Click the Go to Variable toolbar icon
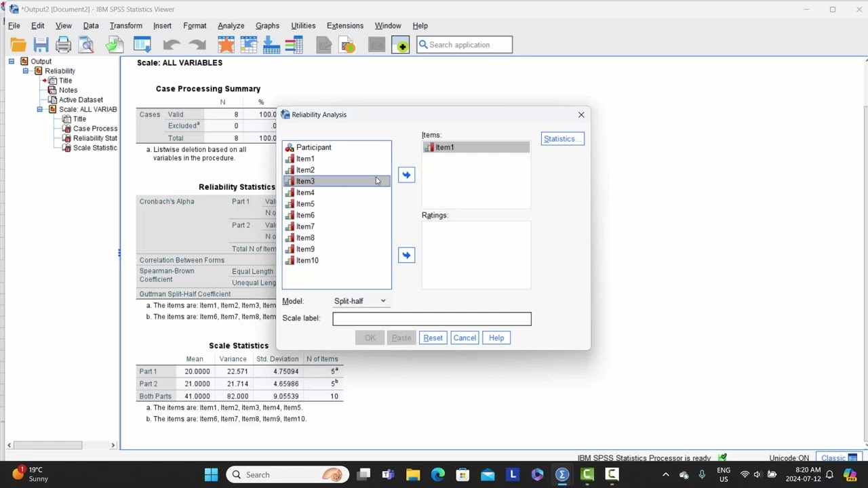 271,45
